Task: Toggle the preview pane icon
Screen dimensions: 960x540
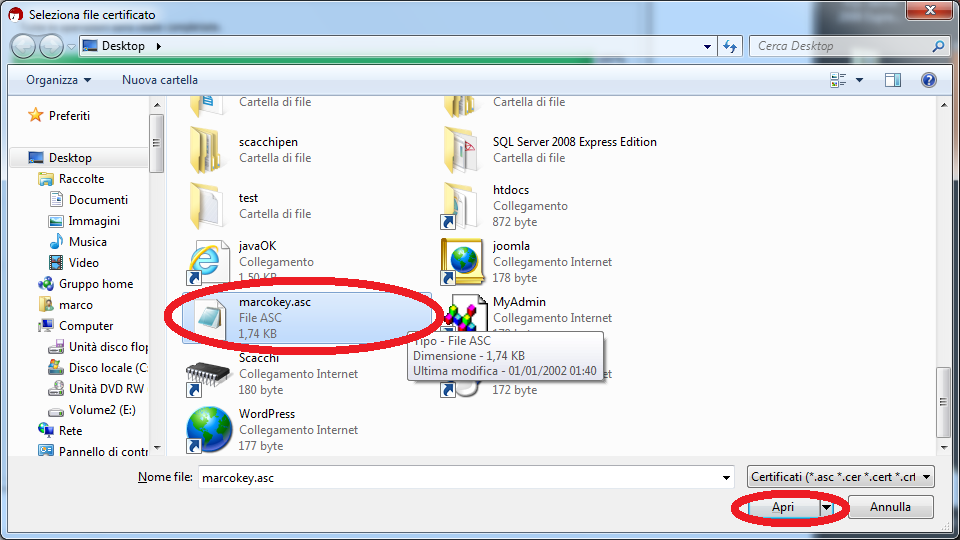Action: click(x=893, y=80)
